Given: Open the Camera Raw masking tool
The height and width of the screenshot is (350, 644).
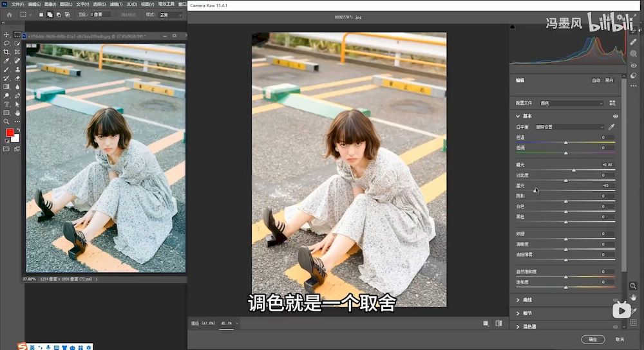Looking at the screenshot, I should coord(634,54).
